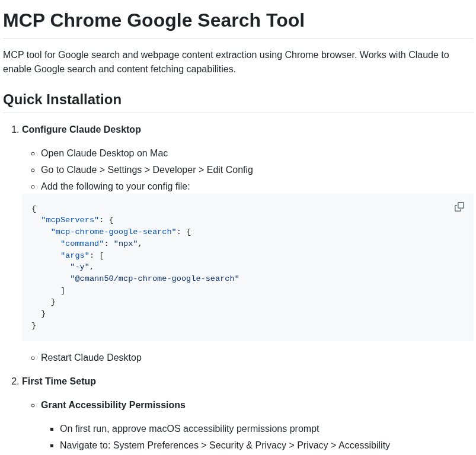
Task: Click the "command" key in code
Action: [82, 243]
